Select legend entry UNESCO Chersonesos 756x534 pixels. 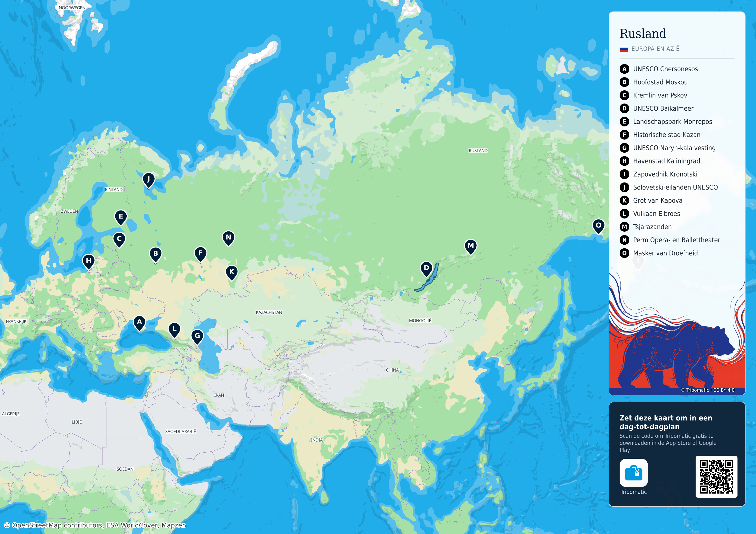point(659,69)
